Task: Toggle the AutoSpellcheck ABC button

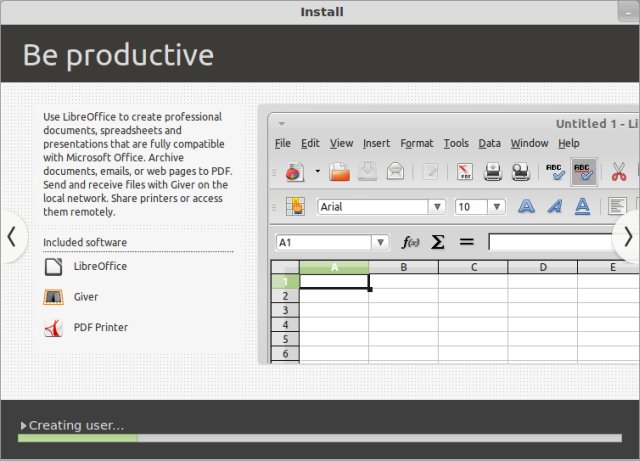Action: (584, 172)
